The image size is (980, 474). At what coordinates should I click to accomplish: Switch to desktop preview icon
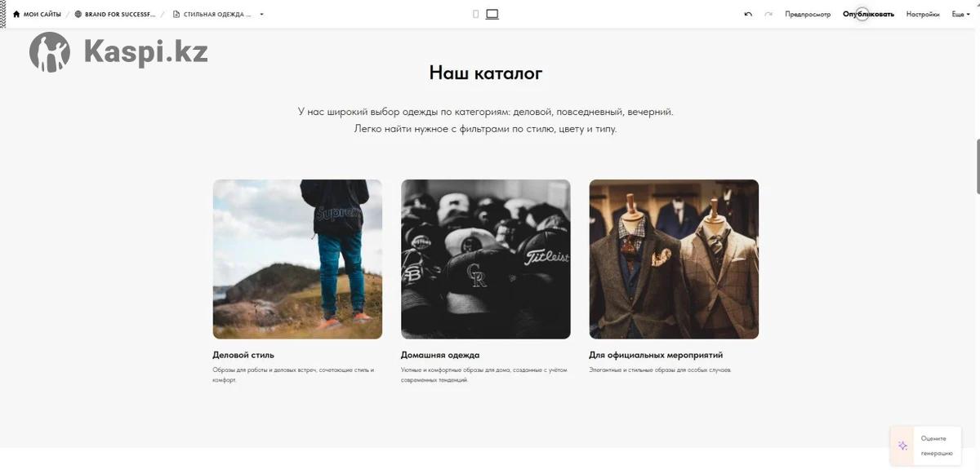(x=492, y=14)
